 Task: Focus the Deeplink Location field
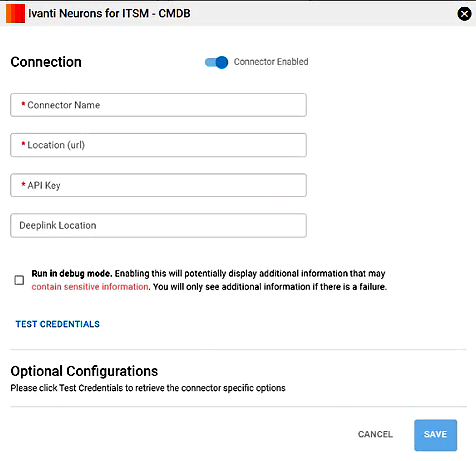(x=158, y=225)
